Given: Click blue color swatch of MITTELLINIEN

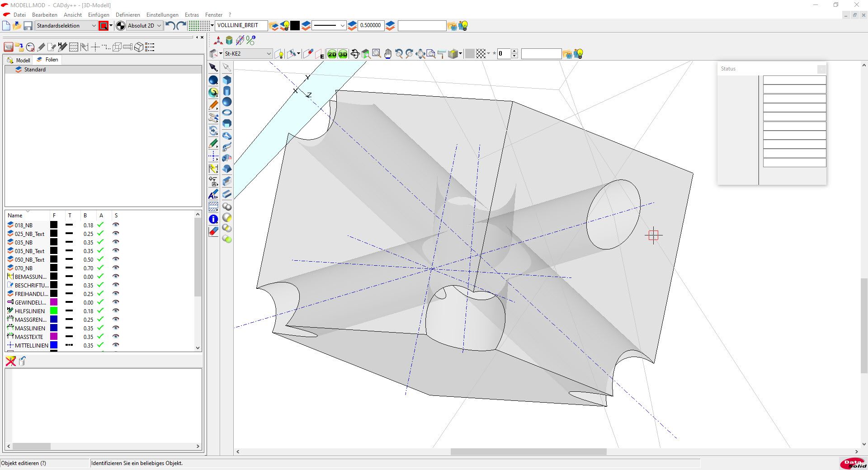Looking at the screenshot, I should (x=53, y=345).
